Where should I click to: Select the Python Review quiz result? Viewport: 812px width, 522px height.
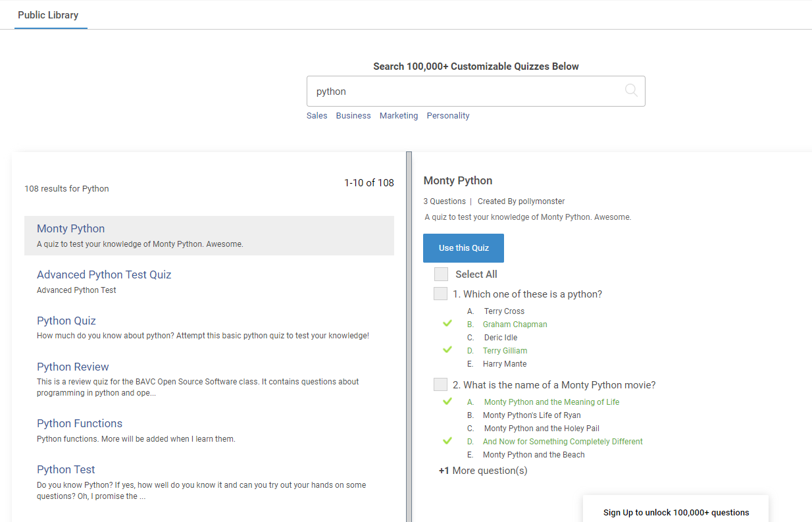coord(73,367)
